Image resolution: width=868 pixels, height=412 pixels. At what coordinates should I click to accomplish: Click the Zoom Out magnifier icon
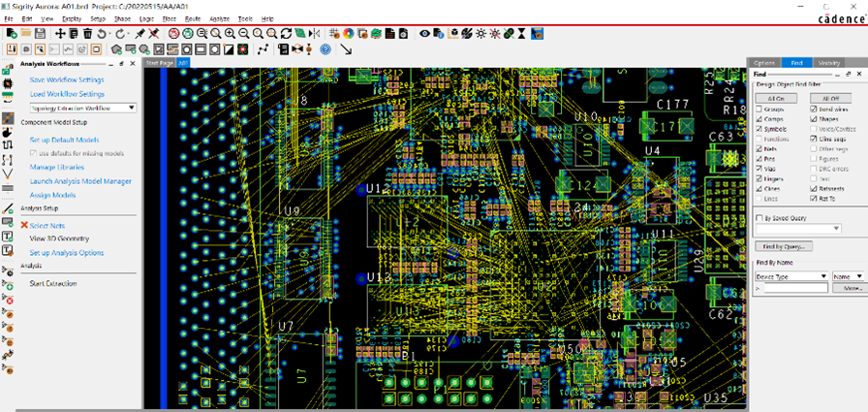(243, 33)
